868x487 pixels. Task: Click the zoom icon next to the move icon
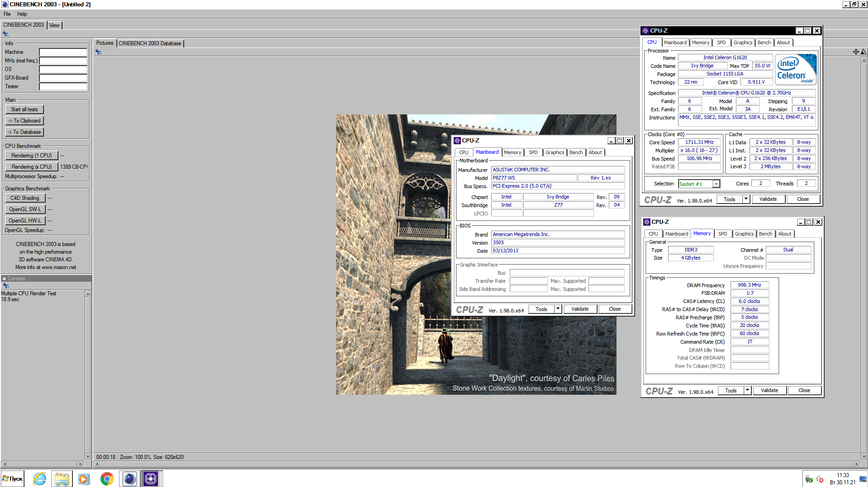click(x=863, y=52)
